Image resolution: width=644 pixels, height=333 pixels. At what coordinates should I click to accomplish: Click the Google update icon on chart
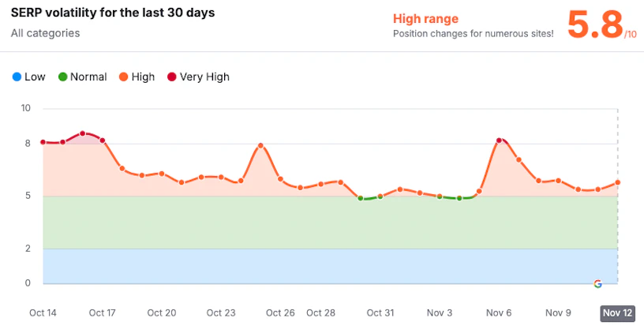[x=597, y=284]
